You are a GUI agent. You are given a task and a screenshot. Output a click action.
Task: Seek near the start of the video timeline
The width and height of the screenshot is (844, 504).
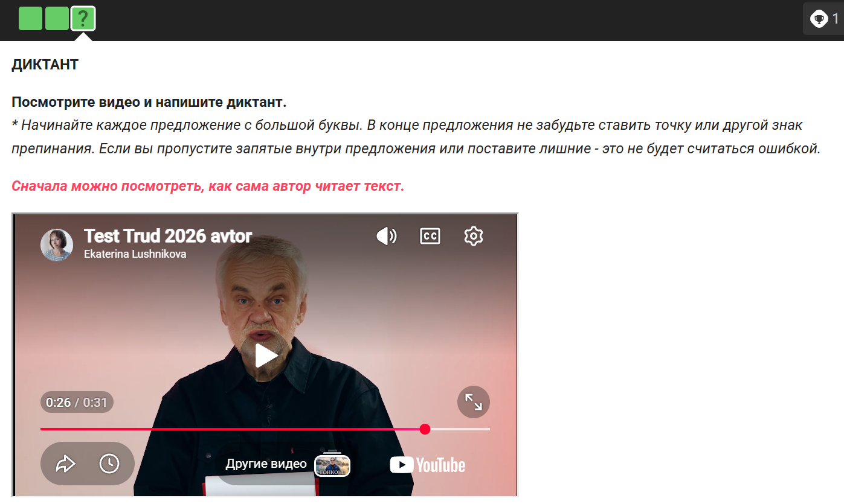click(48, 429)
